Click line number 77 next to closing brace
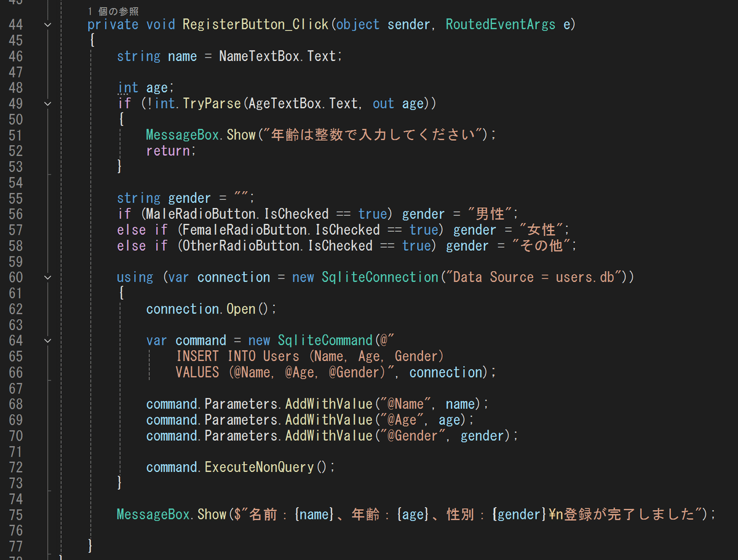The height and width of the screenshot is (560, 738). pos(15,545)
